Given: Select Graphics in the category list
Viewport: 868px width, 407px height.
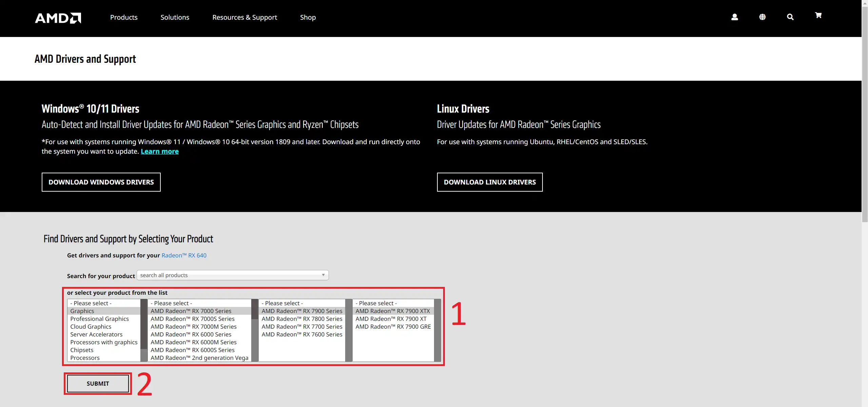Looking at the screenshot, I should tap(104, 311).
